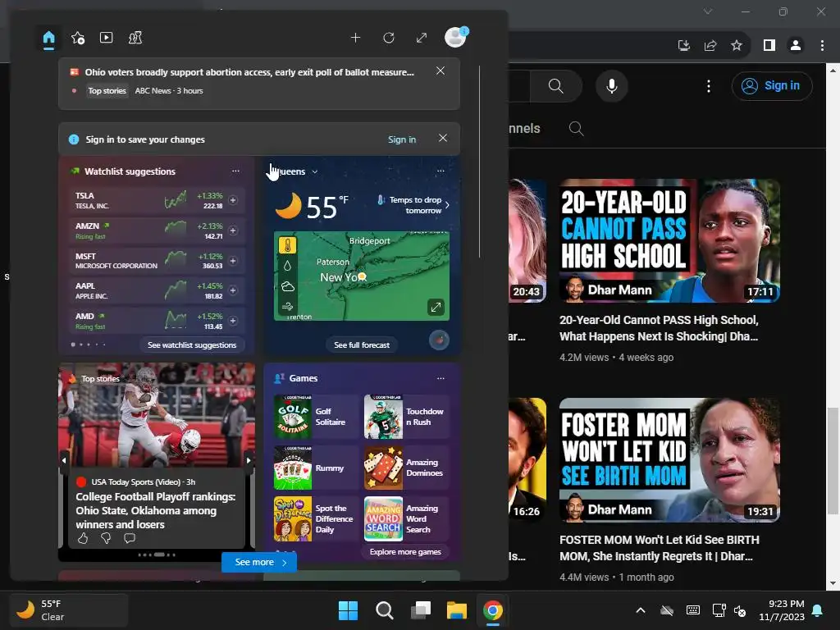This screenshot has width=840, height=630.
Task: Search with voice microphone on YouTube
Action: click(611, 85)
